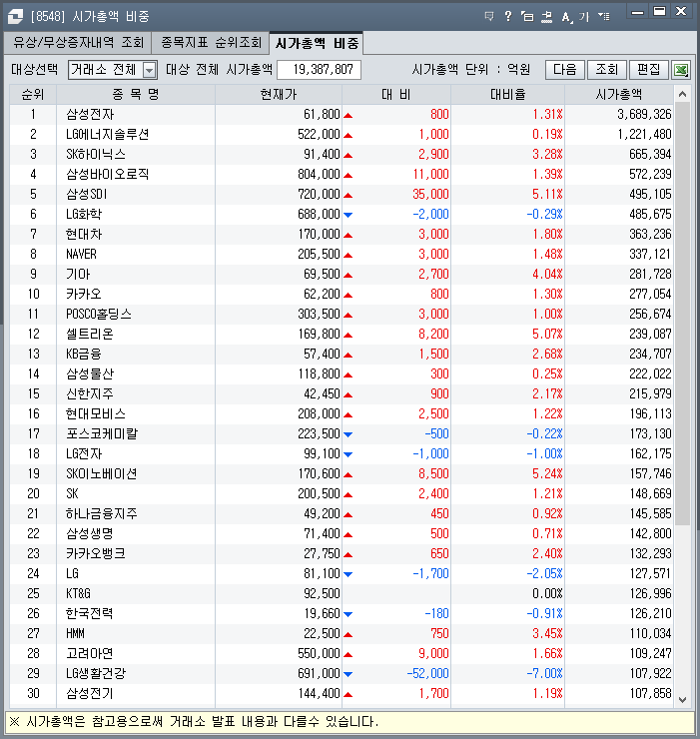Image resolution: width=700 pixels, height=739 pixels.
Task: Select the HMM row
Action: tap(342, 634)
